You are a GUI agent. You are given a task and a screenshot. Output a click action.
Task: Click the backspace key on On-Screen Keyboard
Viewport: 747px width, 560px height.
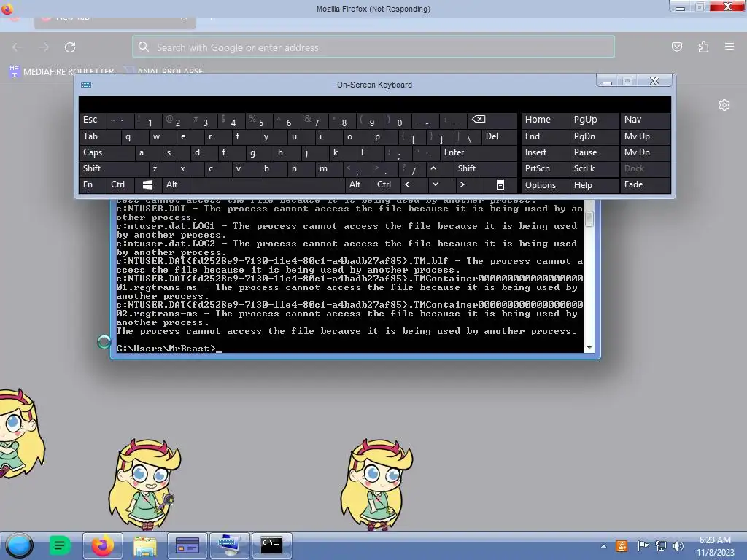[x=492, y=120]
